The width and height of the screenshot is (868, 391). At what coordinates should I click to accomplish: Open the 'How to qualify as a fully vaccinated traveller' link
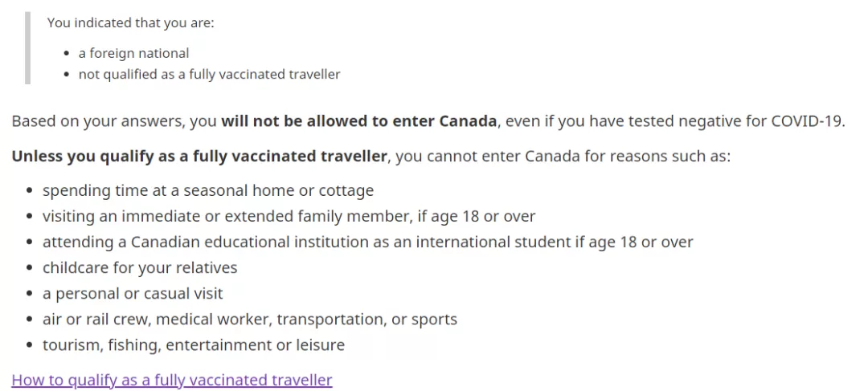[x=172, y=380]
